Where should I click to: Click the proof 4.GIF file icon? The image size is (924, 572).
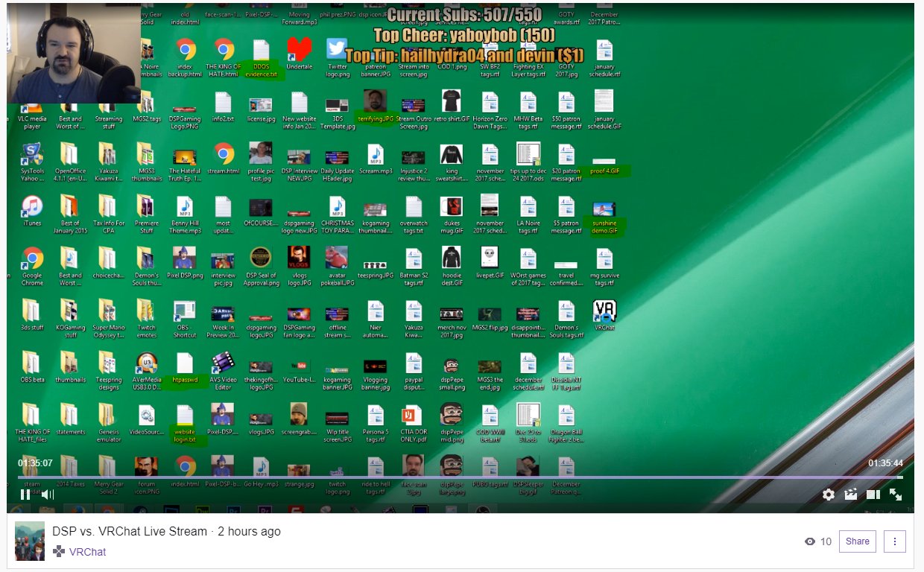[x=604, y=161]
